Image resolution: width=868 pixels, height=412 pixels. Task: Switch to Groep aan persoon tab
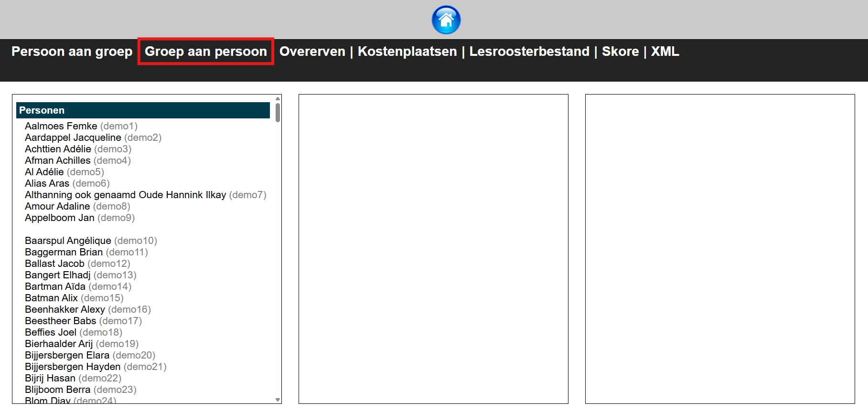205,52
